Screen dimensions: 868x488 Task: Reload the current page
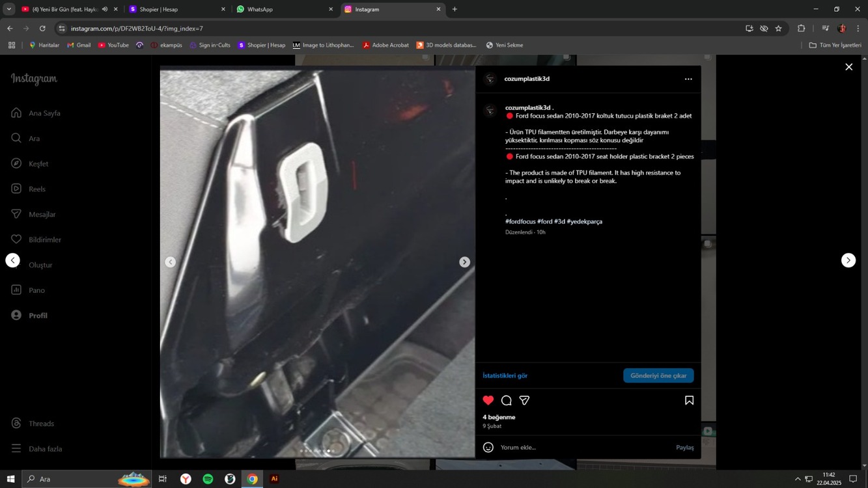[x=42, y=29]
